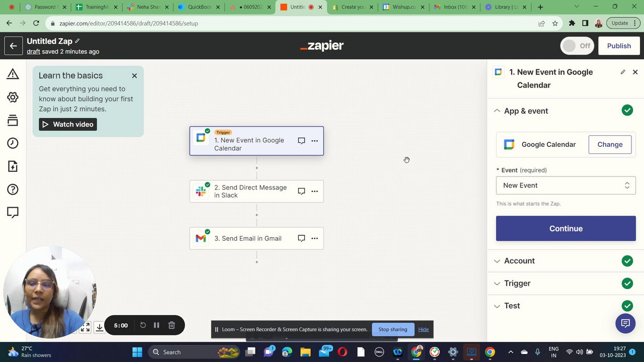The height and width of the screenshot is (362, 644).
Task: Open the warning issues sidebar icon
Action: [13, 74]
